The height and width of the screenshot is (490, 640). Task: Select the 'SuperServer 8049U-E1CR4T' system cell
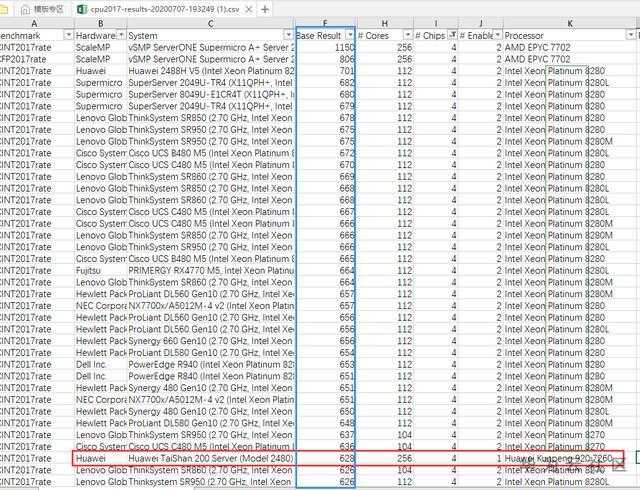(211, 94)
